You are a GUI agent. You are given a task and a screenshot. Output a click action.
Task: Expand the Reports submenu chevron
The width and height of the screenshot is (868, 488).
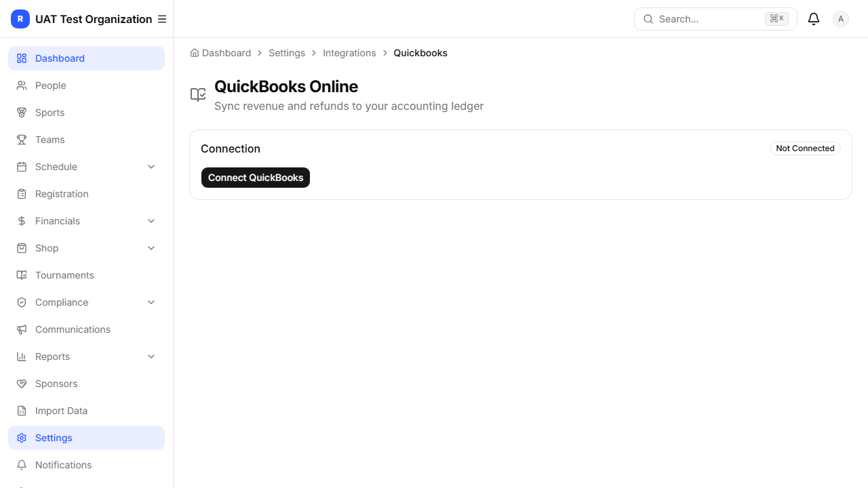click(151, 357)
